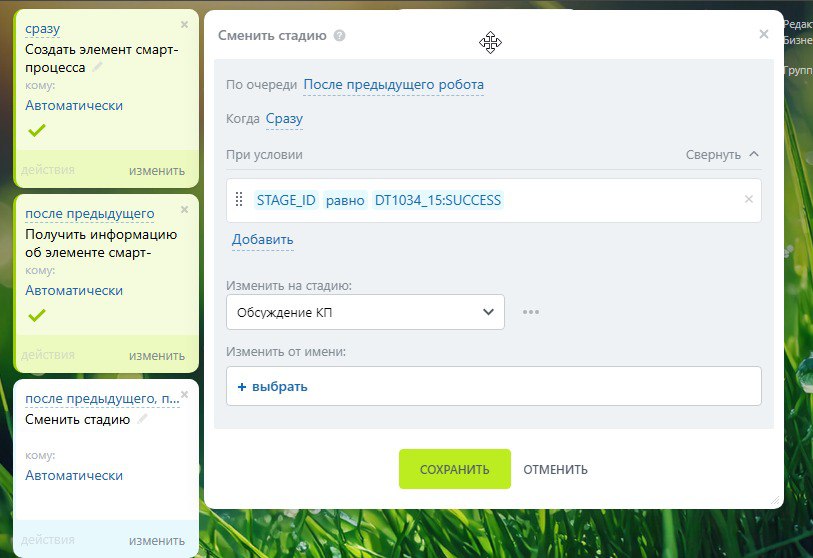Click Автоматически on the Создать элемент card
Viewport: 813px width, 558px height.
click(74, 105)
